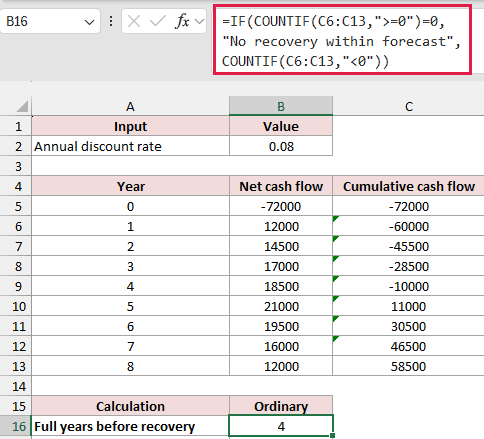Select row 12 header
The width and height of the screenshot is (484, 439).
coord(16,346)
